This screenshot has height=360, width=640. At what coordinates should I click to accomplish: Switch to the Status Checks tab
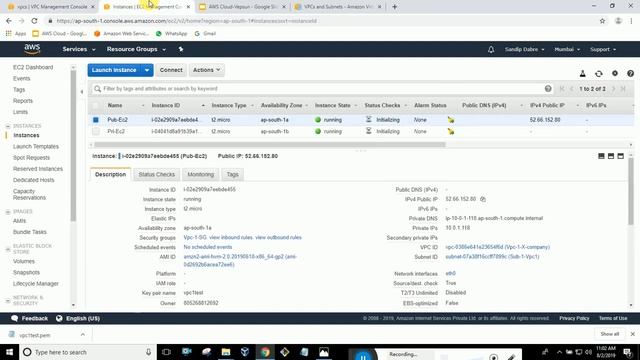click(156, 174)
